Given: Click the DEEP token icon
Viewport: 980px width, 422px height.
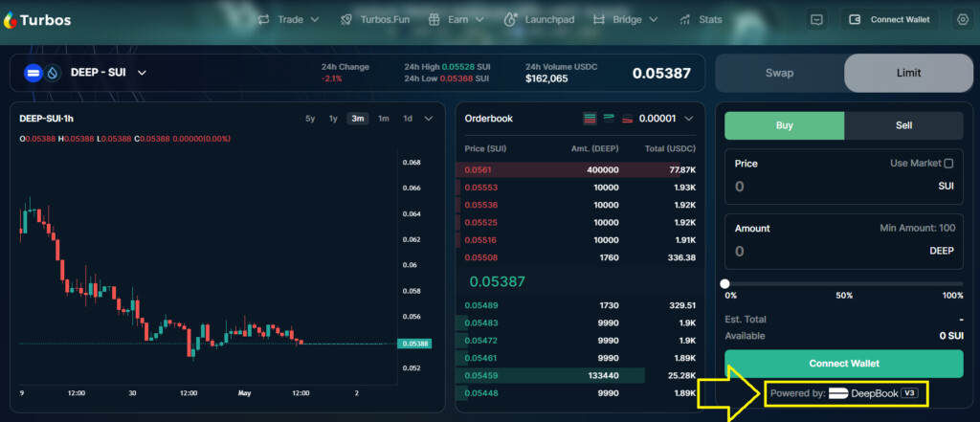Looking at the screenshot, I should pos(33,73).
